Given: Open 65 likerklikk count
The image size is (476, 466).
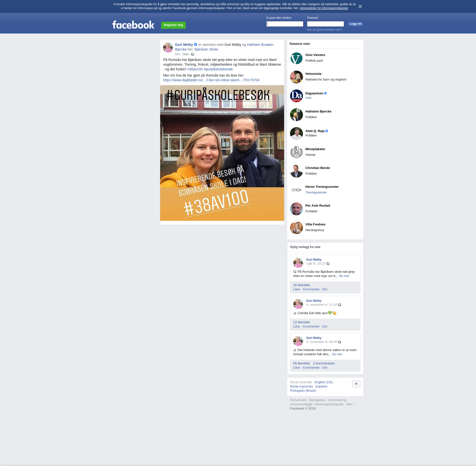Looking at the screenshot, I should click(301, 363).
